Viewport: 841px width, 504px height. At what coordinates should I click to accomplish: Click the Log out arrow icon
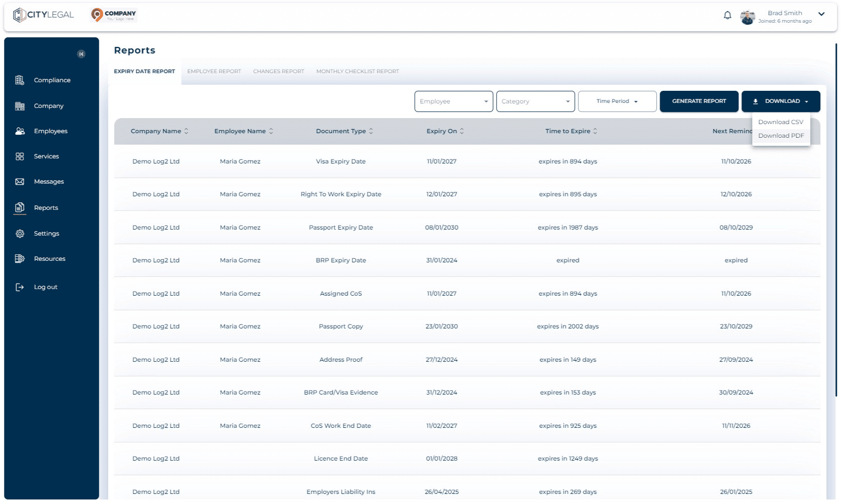pos(20,287)
